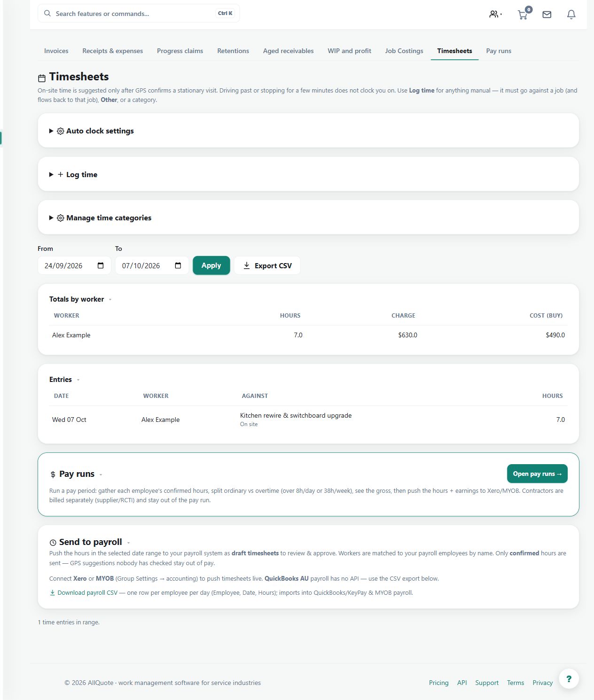Expand the Auto clock settings section
The width and height of the screenshot is (594, 700).
(x=308, y=131)
